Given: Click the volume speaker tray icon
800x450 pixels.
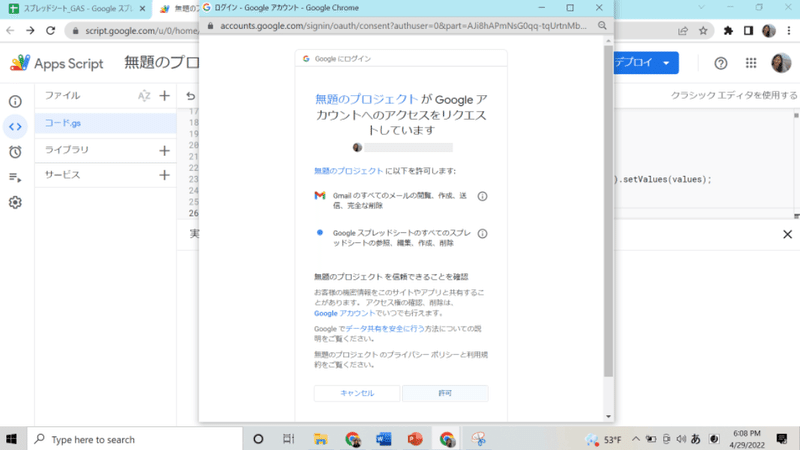Looking at the screenshot, I should (681, 439).
